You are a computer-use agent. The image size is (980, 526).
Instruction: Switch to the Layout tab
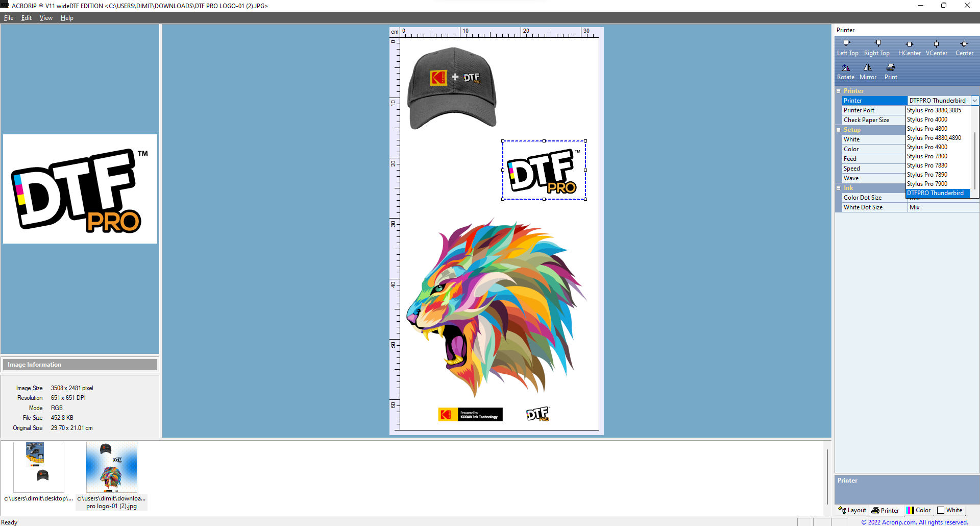pos(852,510)
